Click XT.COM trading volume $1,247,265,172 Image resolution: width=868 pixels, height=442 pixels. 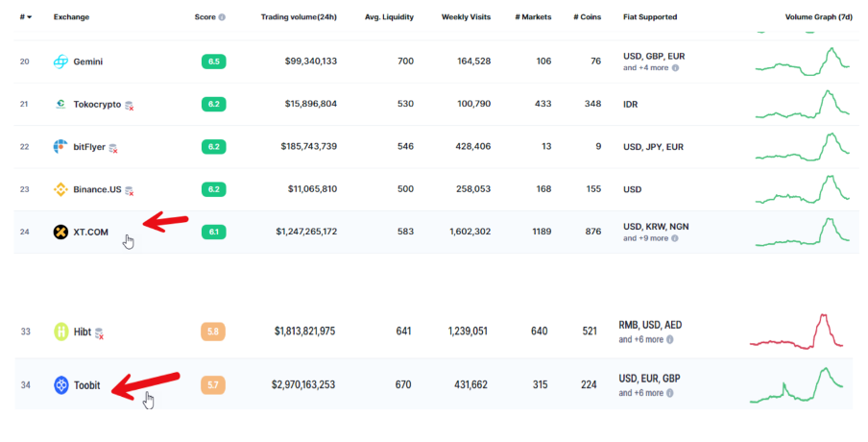click(306, 232)
